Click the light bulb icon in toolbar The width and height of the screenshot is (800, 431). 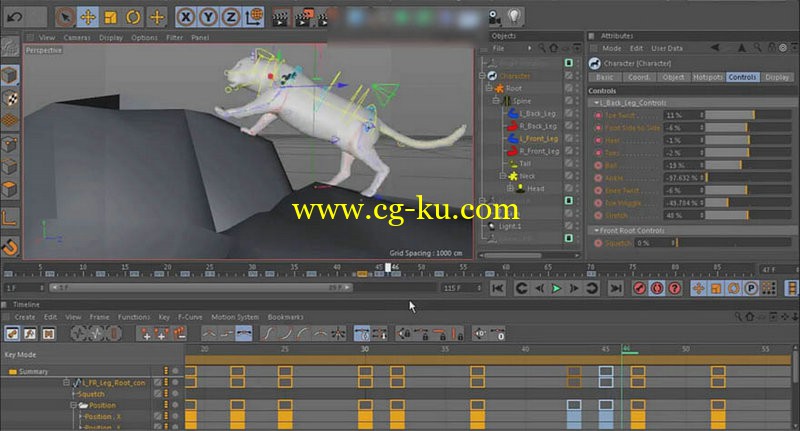[x=514, y=17]
